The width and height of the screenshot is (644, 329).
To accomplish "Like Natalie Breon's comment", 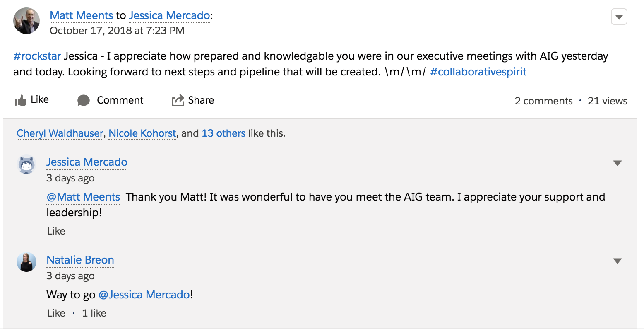I will (x=56, y=313).
